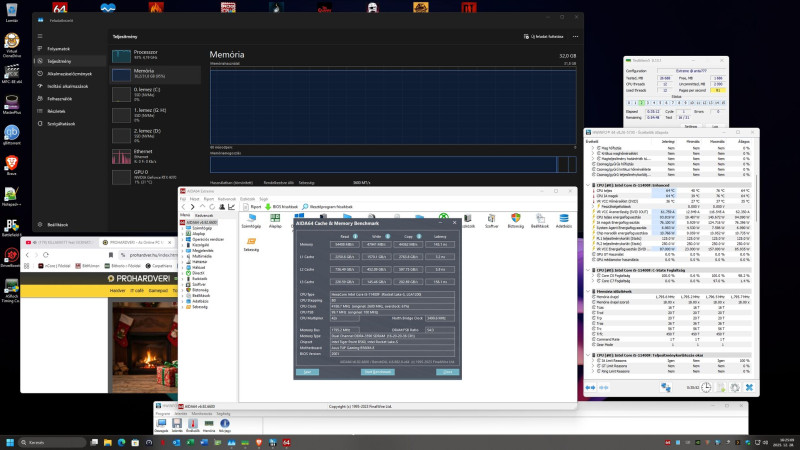Screen dimensions: 800x450
Task: Open the Számítógép icon in AIDA64 panel
Action: (253, 220)
